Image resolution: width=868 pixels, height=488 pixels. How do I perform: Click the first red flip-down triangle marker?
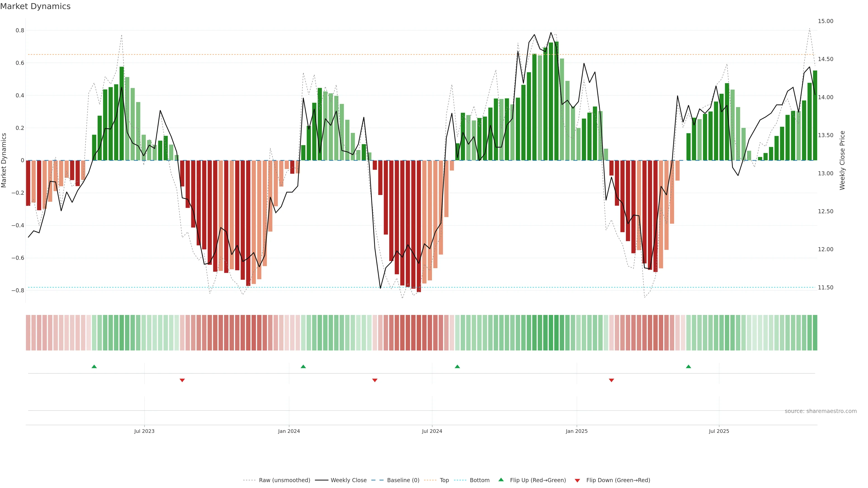[x=182, y=380]
